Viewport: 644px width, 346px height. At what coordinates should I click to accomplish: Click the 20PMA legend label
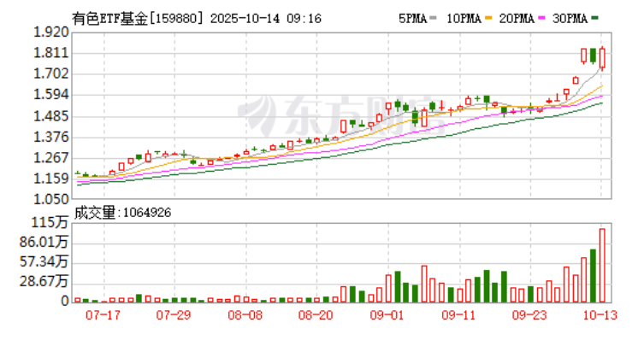517,19
